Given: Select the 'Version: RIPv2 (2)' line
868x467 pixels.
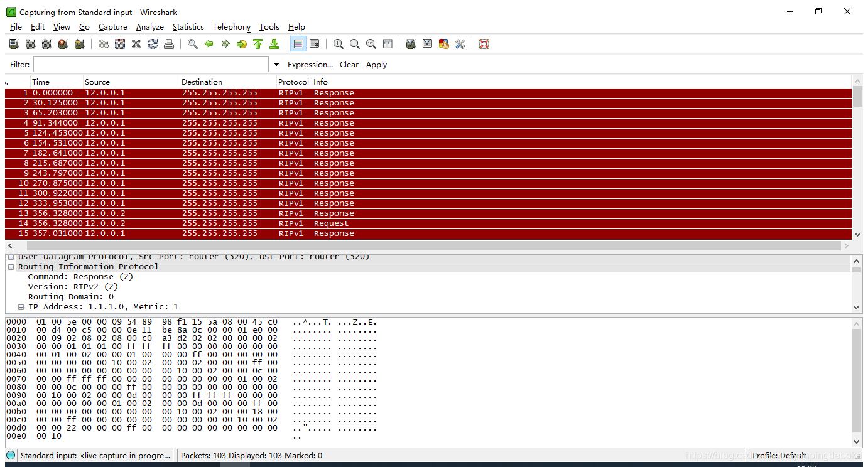Looking at the screenshot, I should click(x=73, y=287).
